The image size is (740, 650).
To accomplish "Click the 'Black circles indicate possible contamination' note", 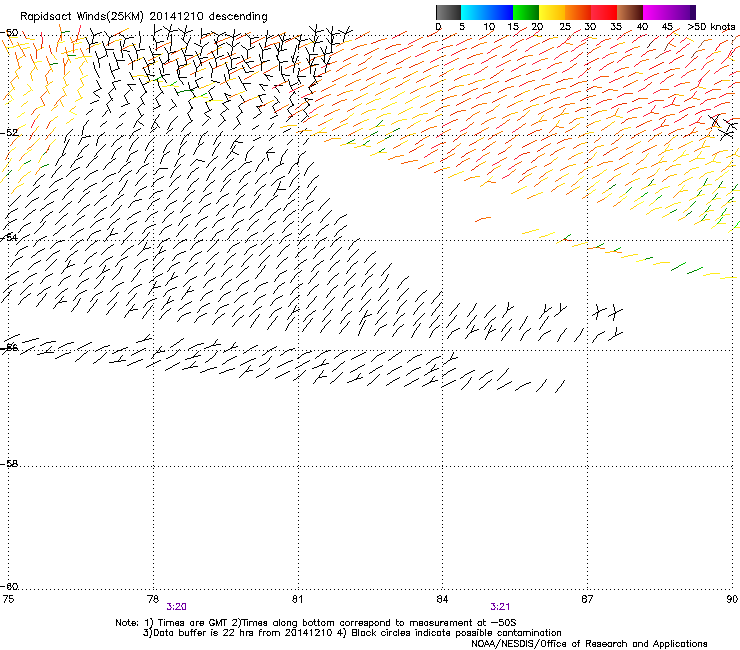I will point(456,633).
